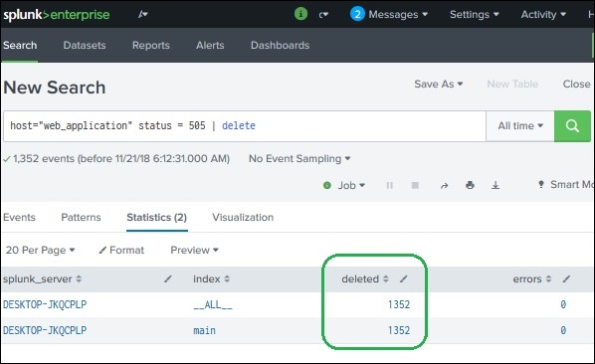The height and width of the screenshot is (364, 595).
Task: Open the Dashboards navigation tab
Action: pos(280,45)
